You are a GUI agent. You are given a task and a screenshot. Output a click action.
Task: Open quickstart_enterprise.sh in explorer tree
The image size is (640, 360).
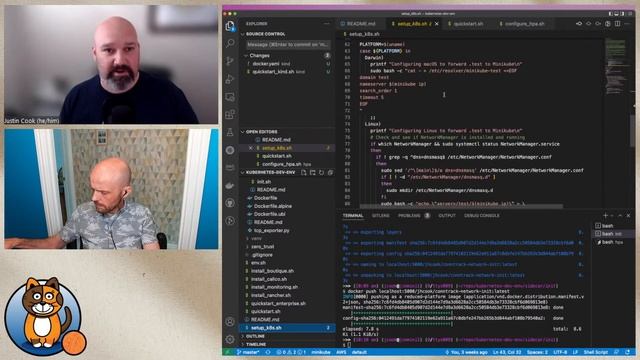tap(278, 304)
